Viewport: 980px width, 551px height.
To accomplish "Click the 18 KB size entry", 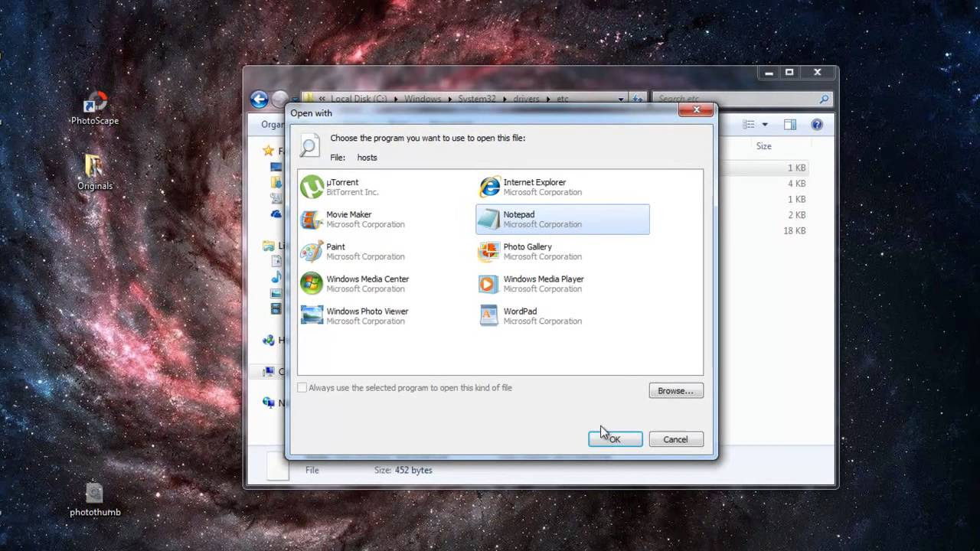I will [x=795, y=230].
